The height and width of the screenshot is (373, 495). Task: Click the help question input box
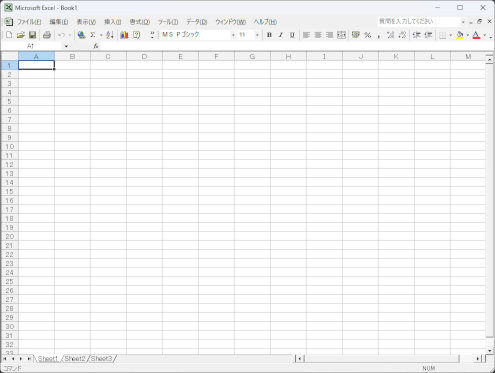tap(419, 22)
